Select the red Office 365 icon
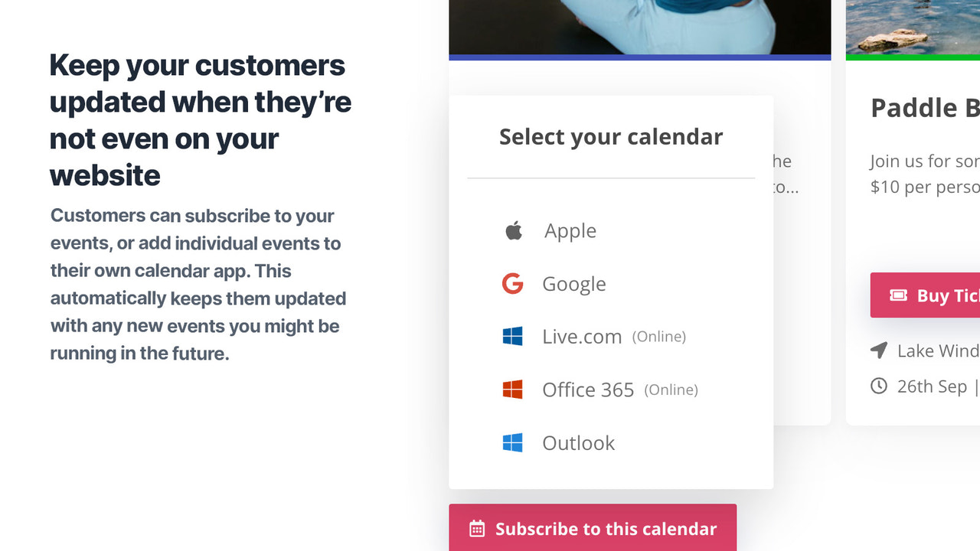 tap(514, 390)
